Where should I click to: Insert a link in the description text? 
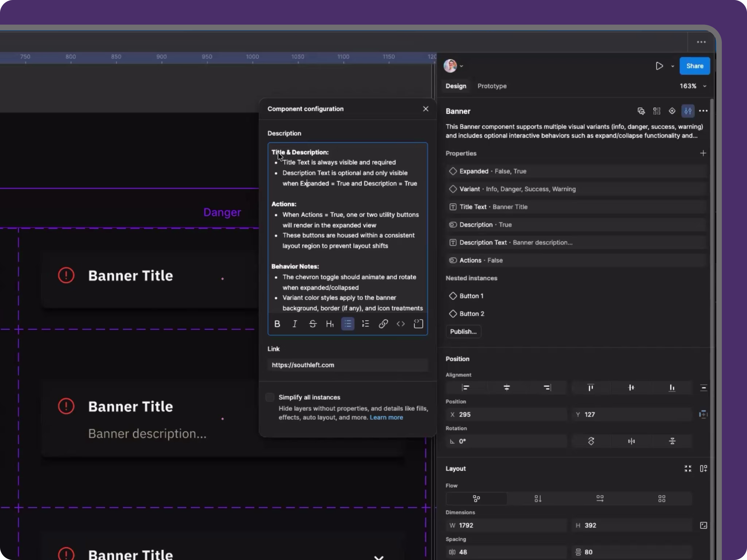[383, 324]
